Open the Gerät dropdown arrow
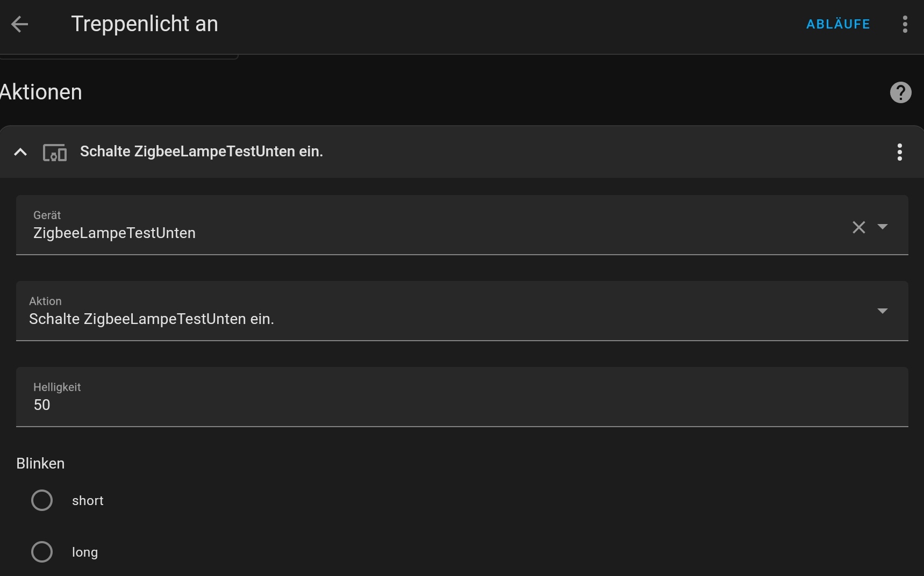The image size is (924, 576). [882, 227]
